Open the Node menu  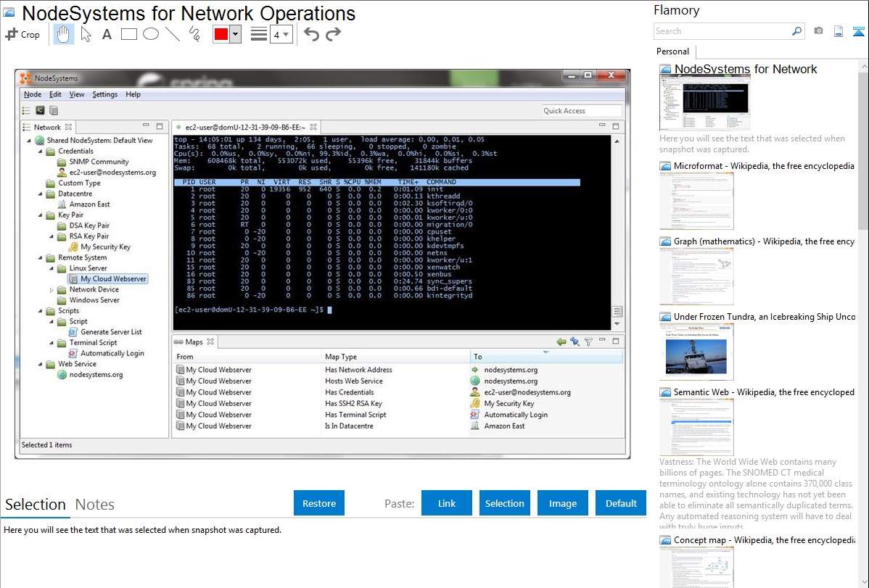coord(33,94)
